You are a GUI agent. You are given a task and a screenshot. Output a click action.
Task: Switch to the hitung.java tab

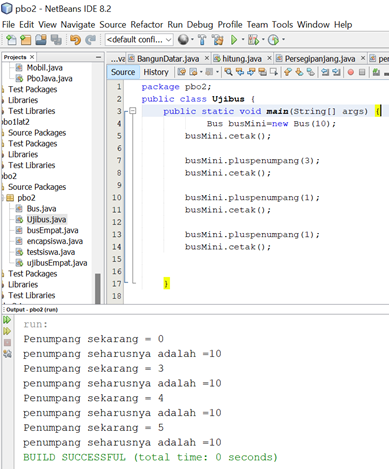click(x=241, y=59)
